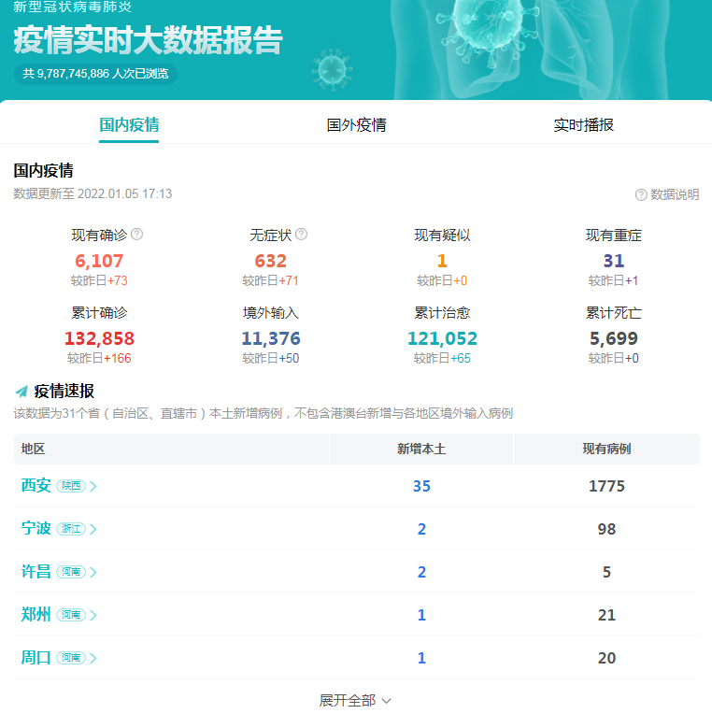Select the 国内疫情 tab

coord(129,125)
